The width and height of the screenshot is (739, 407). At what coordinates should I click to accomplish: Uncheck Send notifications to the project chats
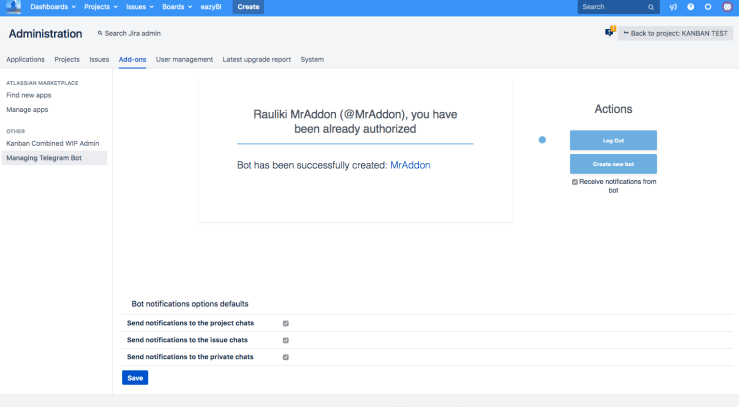coord(286,323)
